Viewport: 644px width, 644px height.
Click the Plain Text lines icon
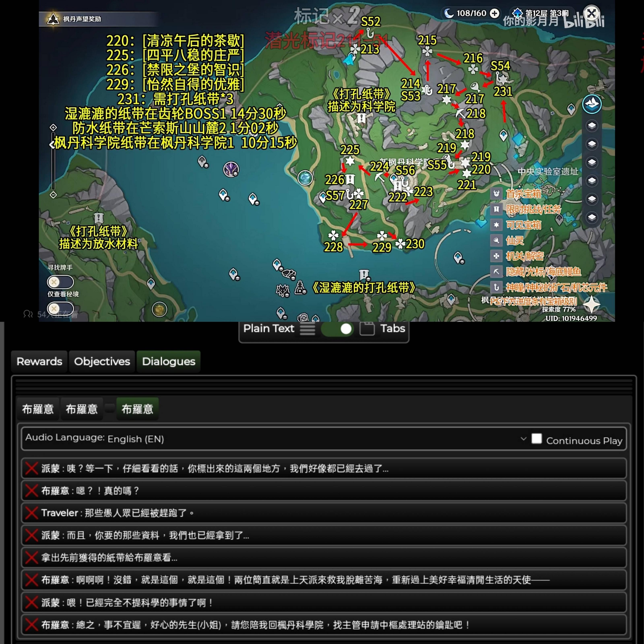coord(307,329)
